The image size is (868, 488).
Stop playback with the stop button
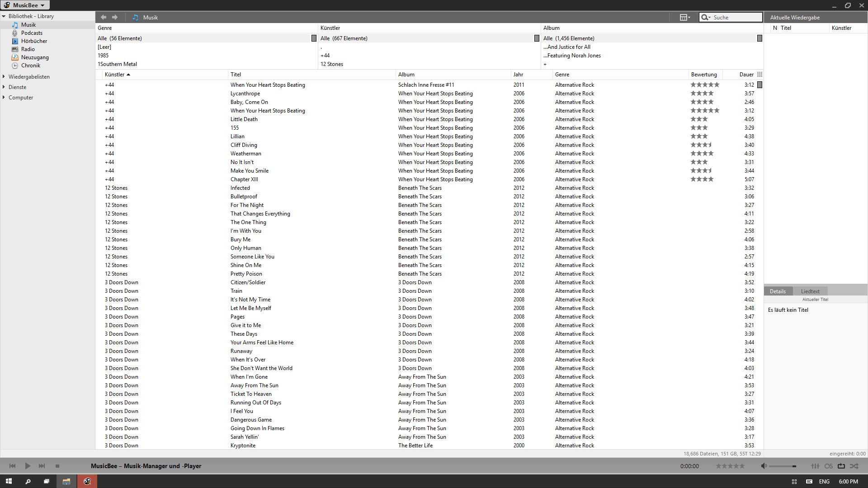click(x=57, y=466)
